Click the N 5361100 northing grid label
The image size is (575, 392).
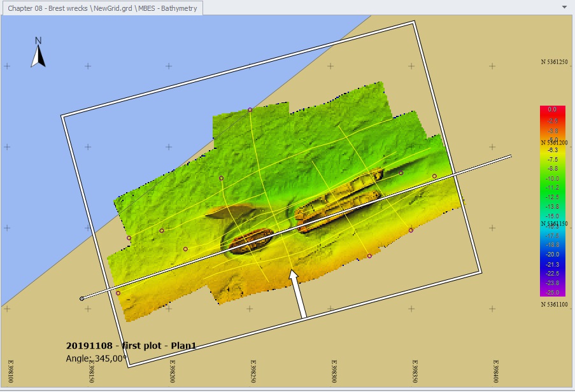click(x=554, y=305)
